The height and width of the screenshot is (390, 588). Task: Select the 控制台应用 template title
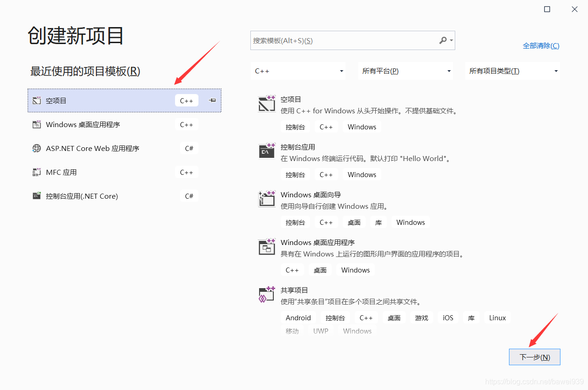pos(298,147)
